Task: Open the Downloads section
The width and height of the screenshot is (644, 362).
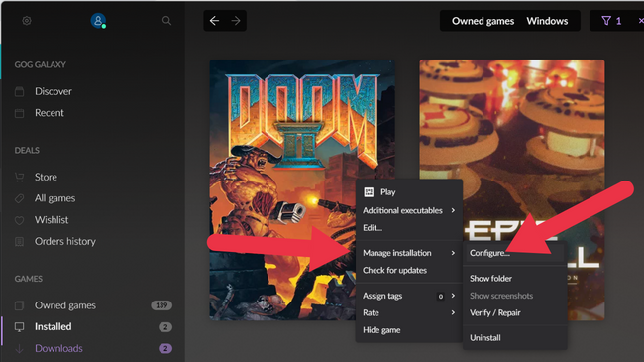Action: 58,348
